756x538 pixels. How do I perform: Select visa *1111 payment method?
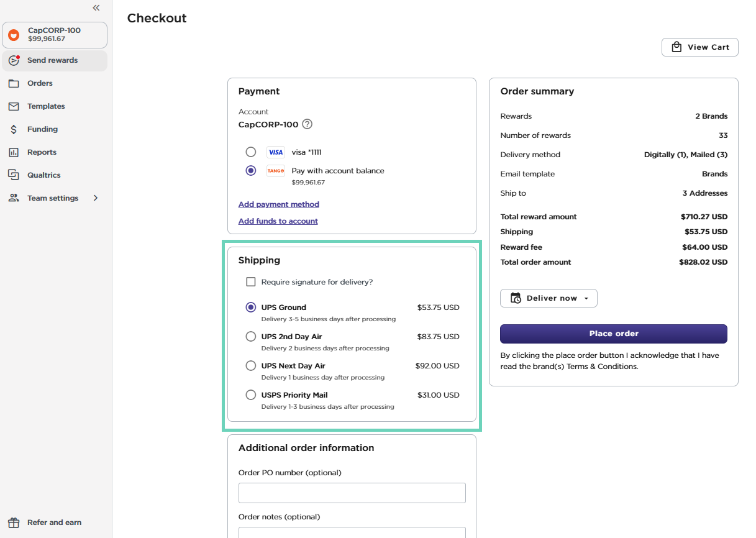[x=251, y=152]
